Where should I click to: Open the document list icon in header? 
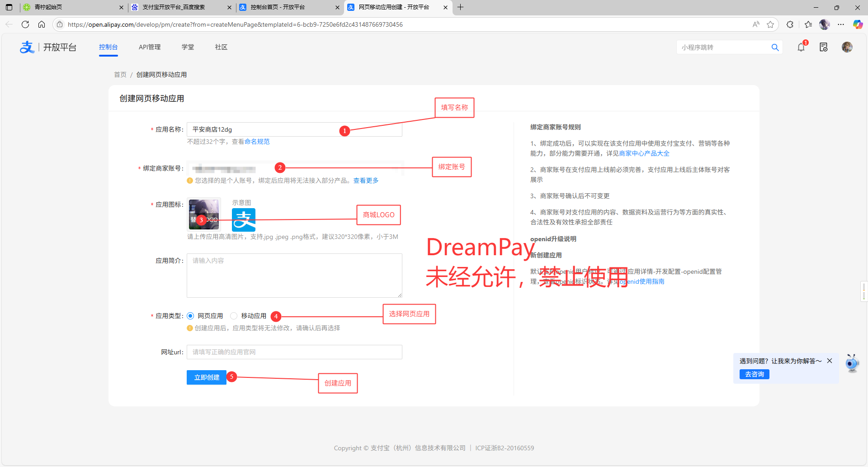coord(824,47)
